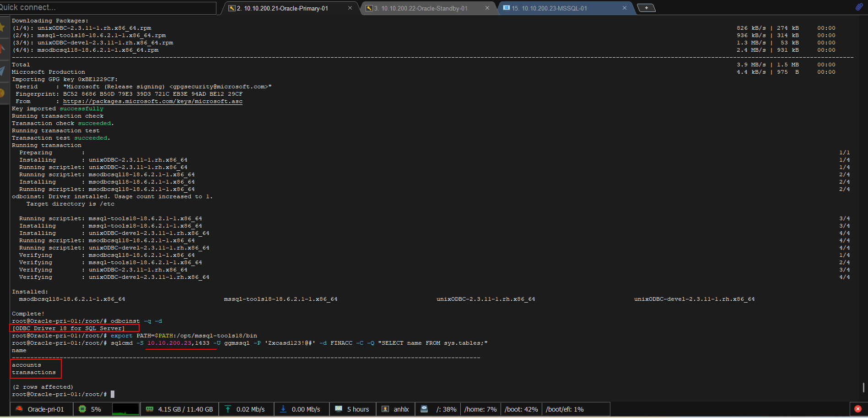Open the star Sessions sidebar tab
Viewport: 868px width, 418px height.
tap(3, 27)
